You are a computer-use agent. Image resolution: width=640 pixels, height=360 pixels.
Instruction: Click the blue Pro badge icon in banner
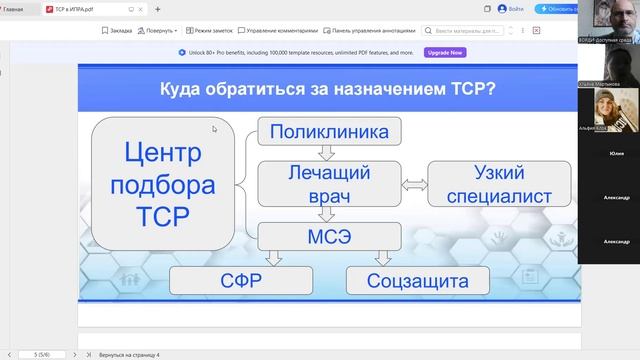click(182, 53)
